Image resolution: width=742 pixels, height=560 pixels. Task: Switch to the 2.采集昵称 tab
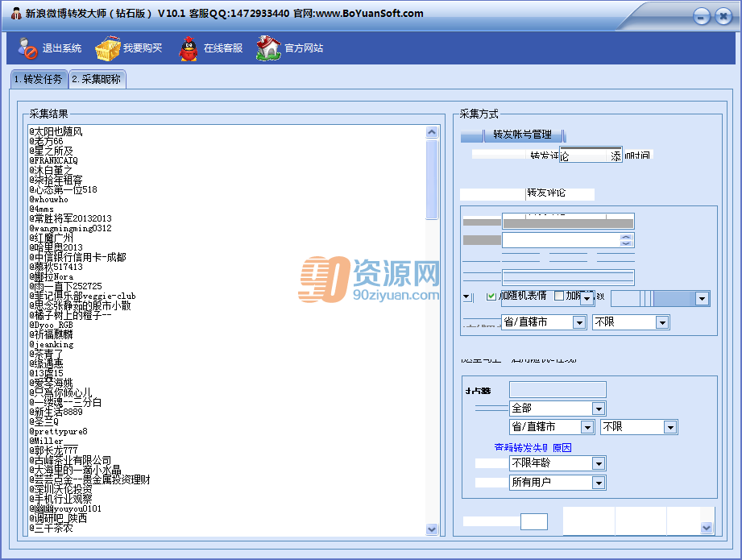click(x=97, y=79)
